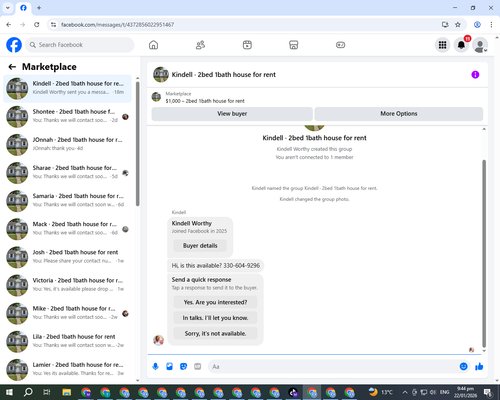The height and width of the screenshot is (400, 500).
Task: Show hidden system tray icons
Action: (x=405, y=392)
